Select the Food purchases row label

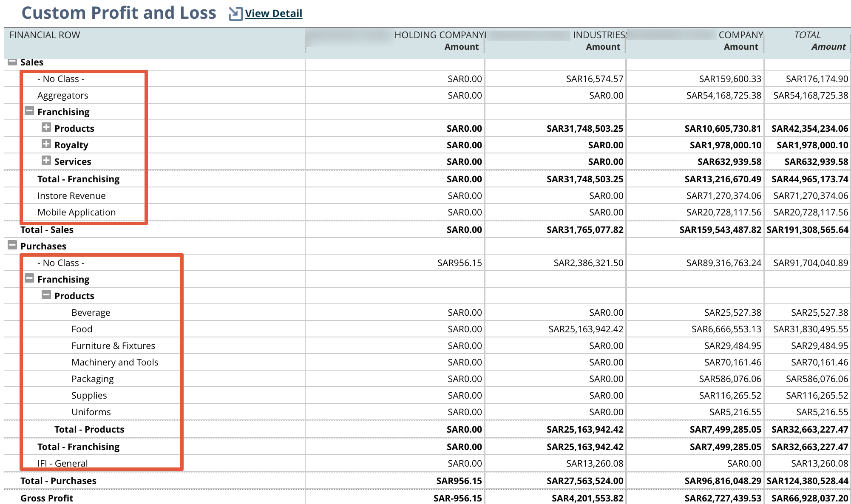82,329
